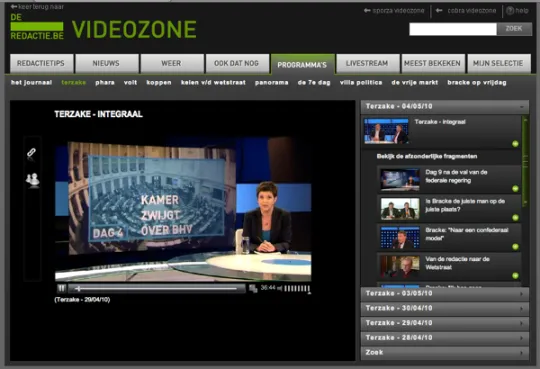The width and height of the screenshot is (540, 369).
Task: Open thumbnail for 'Is Bracke de juiste man'
Action: (x=400, y=208)
